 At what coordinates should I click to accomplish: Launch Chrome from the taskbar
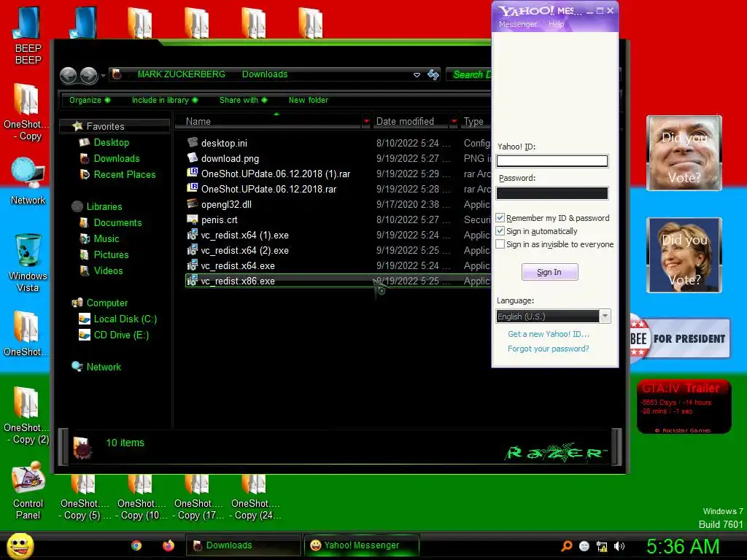pos(136,545)
